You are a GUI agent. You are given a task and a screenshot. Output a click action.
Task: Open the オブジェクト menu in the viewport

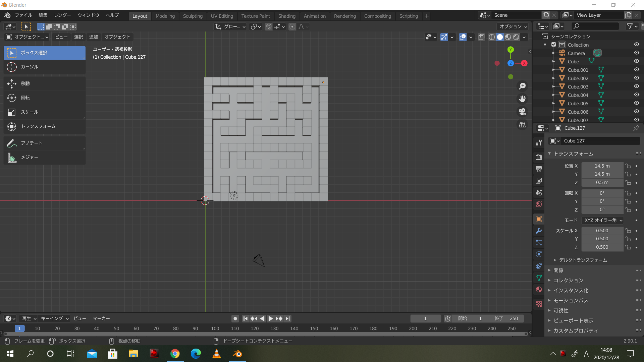[117, 37]
